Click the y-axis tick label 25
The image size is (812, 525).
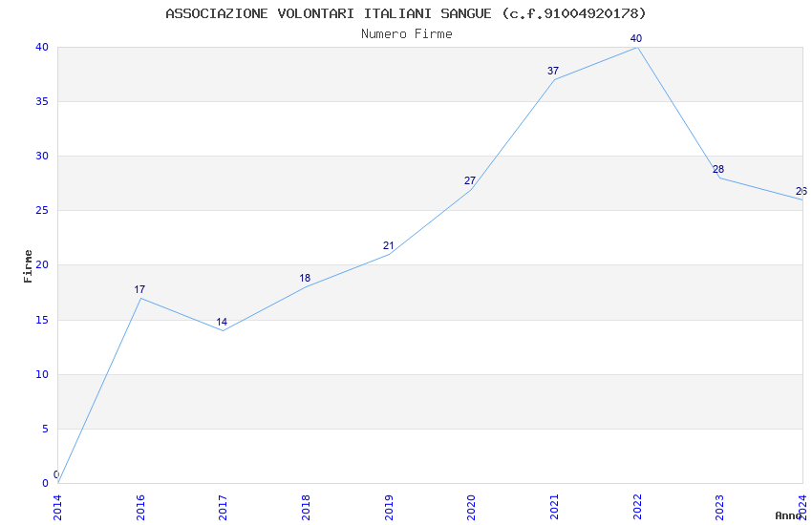pyautogui.click(x=42, y=210)
